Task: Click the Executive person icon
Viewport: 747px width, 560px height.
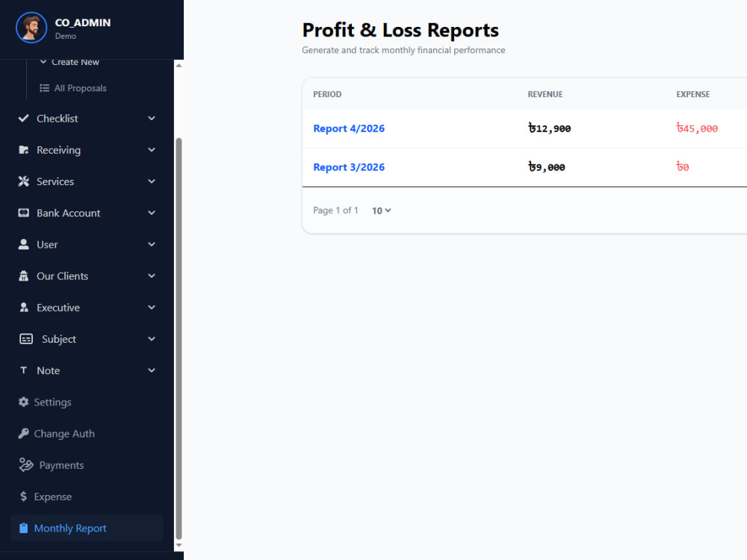Action: point(23,308)
